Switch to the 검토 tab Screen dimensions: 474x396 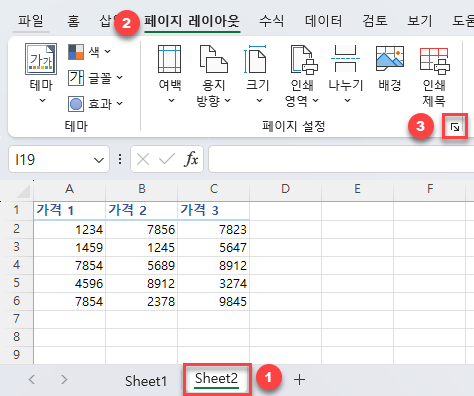click(x=375, y=21)
